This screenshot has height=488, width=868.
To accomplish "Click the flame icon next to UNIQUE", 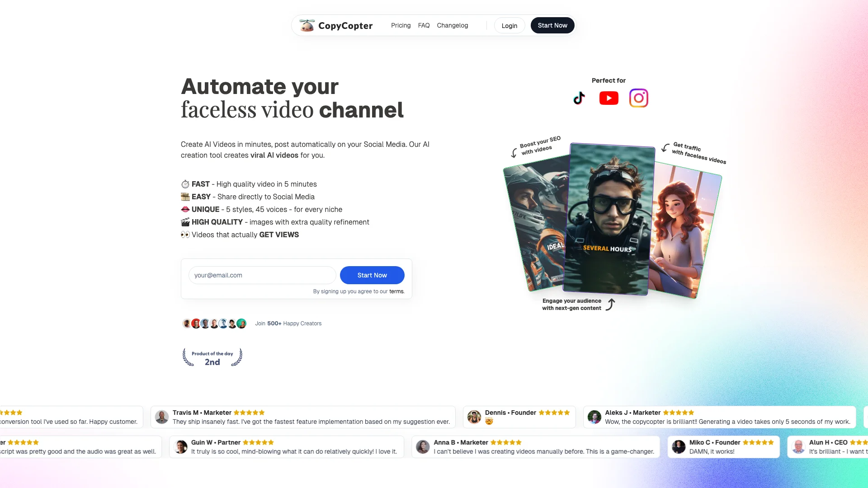I will click(x=185, y=209).
